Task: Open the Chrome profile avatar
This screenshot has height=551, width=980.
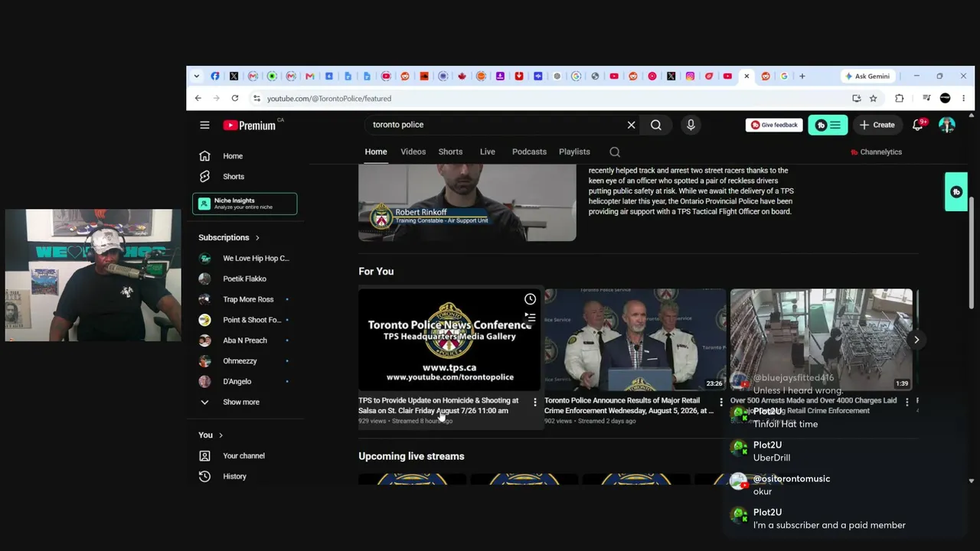Action: tap(945, 99)
